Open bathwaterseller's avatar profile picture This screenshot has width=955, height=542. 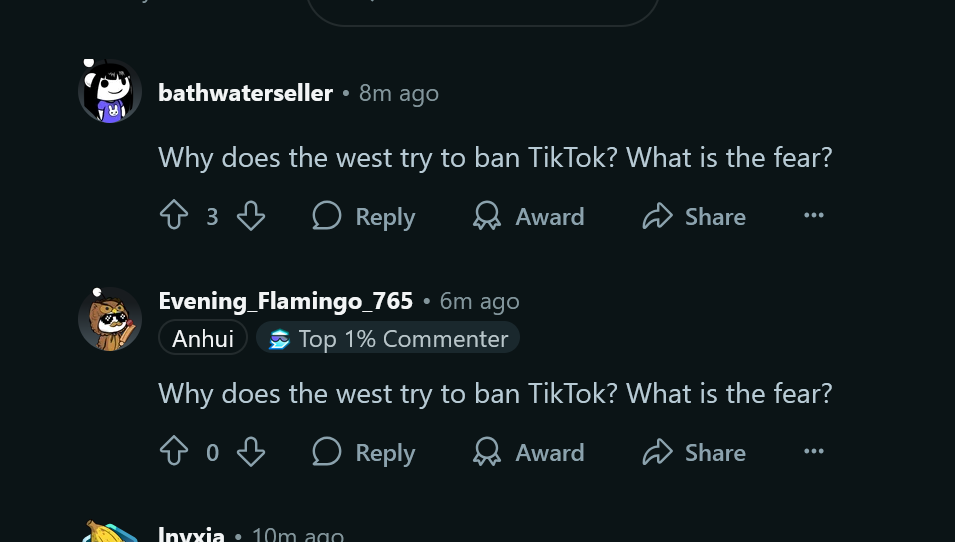pyautogui.click(x=110, y=91)
